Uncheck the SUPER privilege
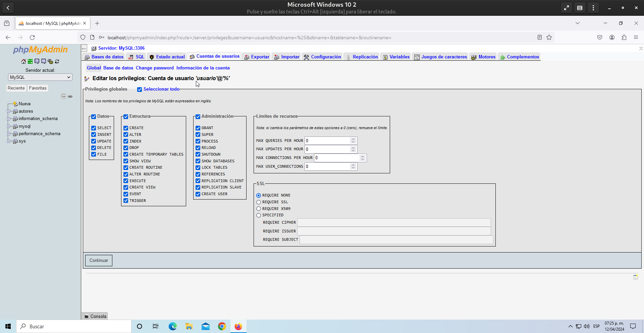Viewport: 644px width, 333px height. point(198,134)
